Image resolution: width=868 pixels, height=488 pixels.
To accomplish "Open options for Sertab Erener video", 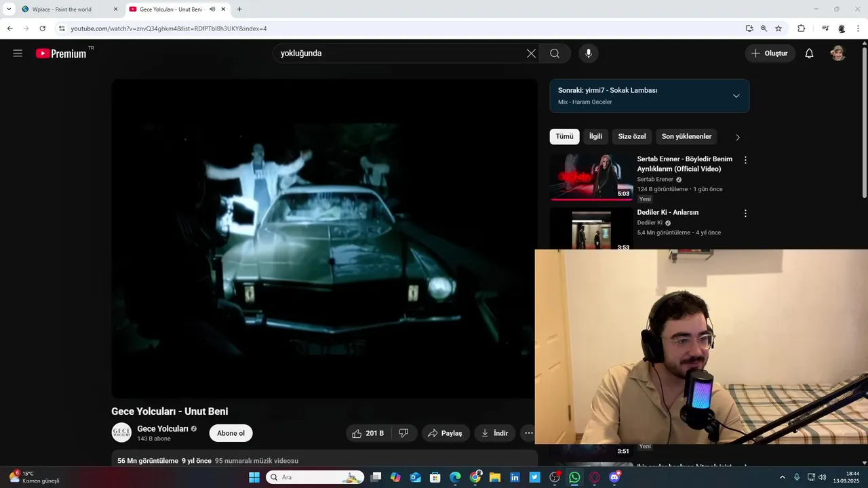I will click(x=745, y=160).
